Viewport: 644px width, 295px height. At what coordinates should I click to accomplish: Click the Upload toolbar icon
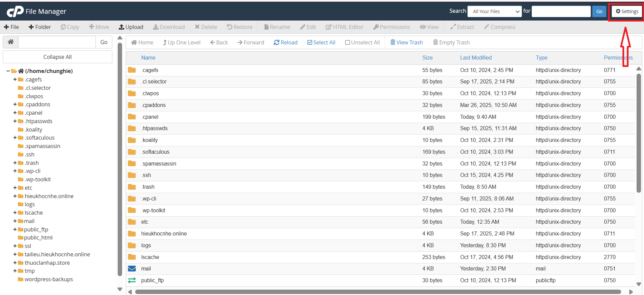pyautogui.click(x=121, y=27)
